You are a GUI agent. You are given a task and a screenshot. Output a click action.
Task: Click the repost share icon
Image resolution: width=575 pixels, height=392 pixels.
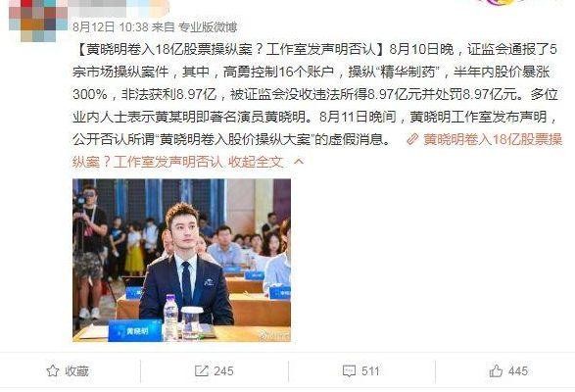(x=202, y=371)
